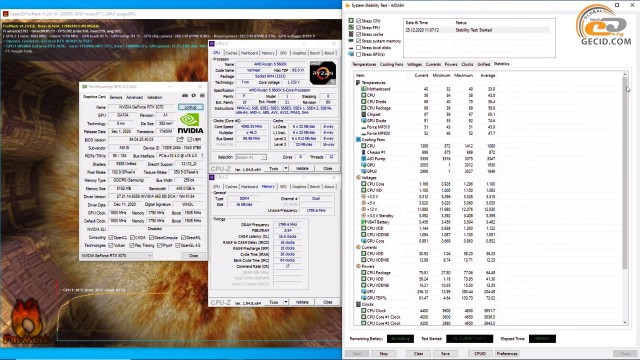Image resolution: width=640 pixels, height=360 pixels.
Task: Click the Stress system memory RAM icon
Action: [351, 41]
